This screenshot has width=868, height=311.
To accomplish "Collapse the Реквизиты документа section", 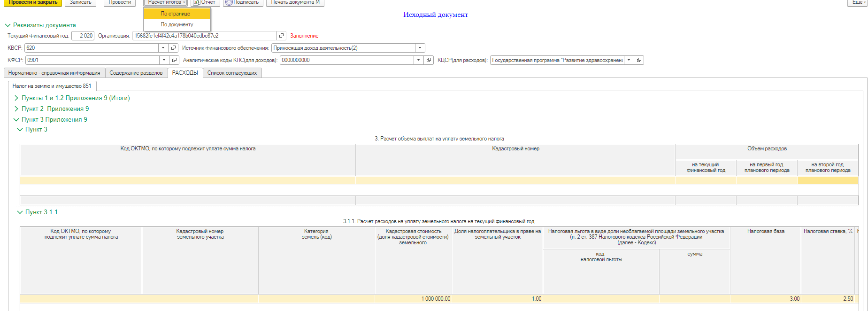I will [x=8, y=25].
